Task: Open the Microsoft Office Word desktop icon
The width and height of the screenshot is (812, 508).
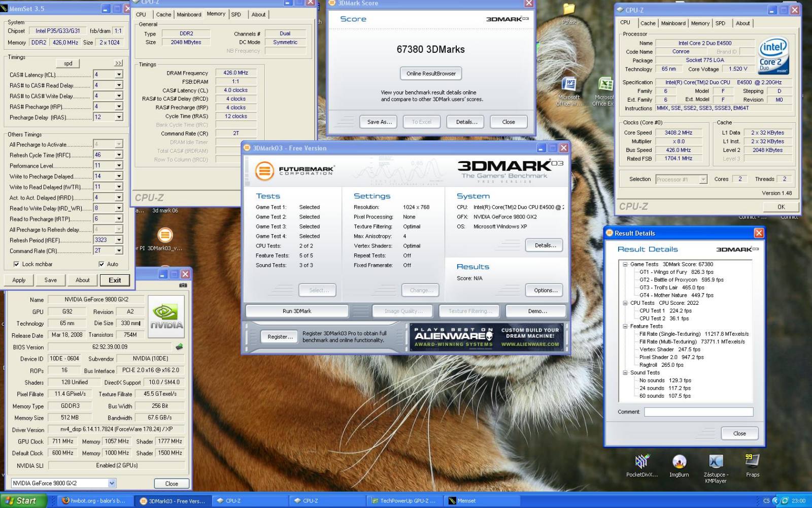Action: coord(569,91)
